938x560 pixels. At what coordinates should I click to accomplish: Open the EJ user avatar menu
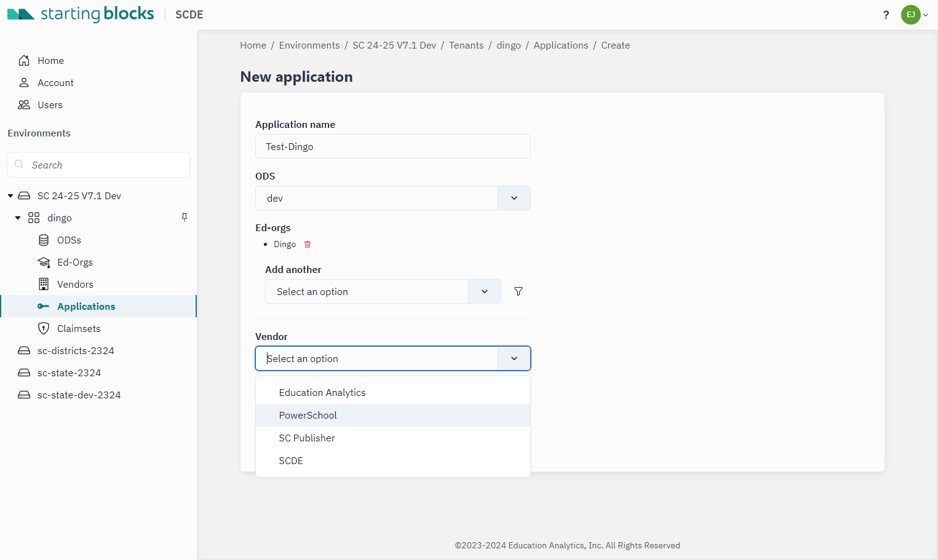(910, 15)
